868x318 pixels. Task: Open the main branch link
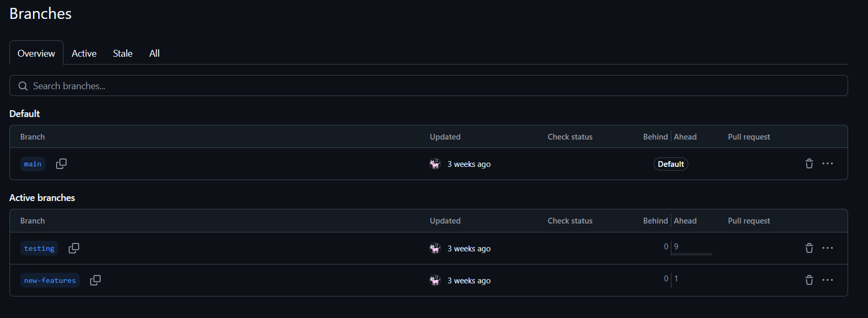(x=32, y=164)
